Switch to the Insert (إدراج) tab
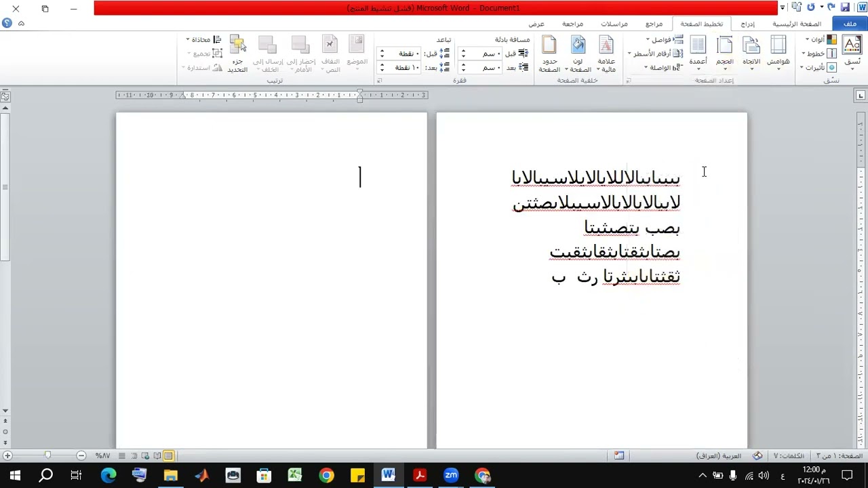The height and width of the screenshot is (488, 868). click(x=747, y=24)
